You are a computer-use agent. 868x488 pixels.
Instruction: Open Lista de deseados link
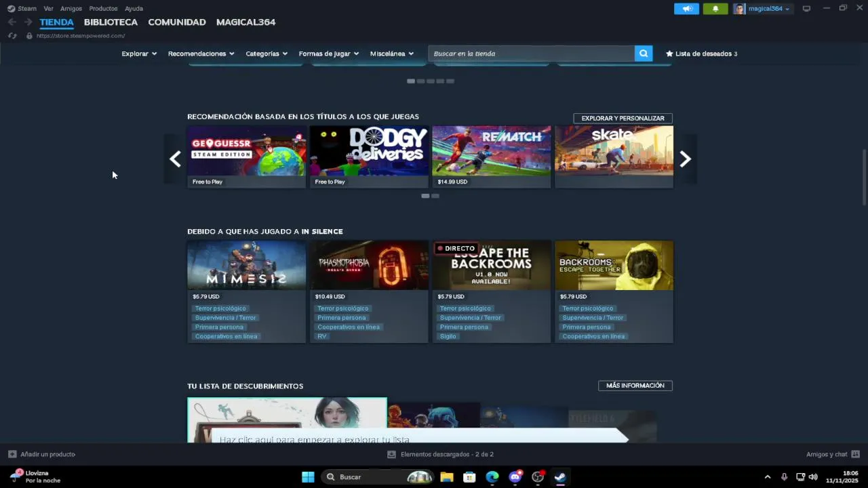click(x=706, y=54)
